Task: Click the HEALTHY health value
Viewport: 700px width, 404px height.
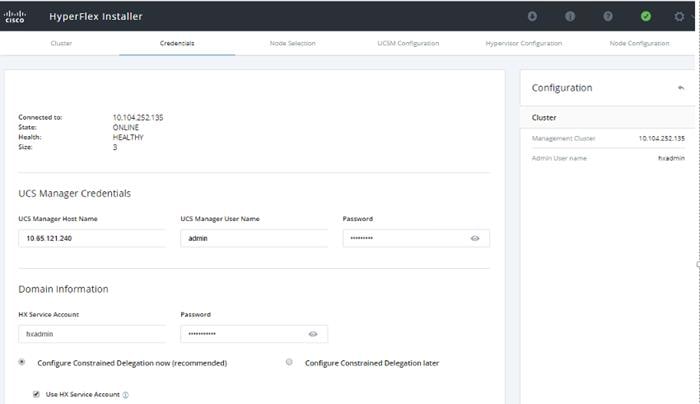Action: point(128,137)
